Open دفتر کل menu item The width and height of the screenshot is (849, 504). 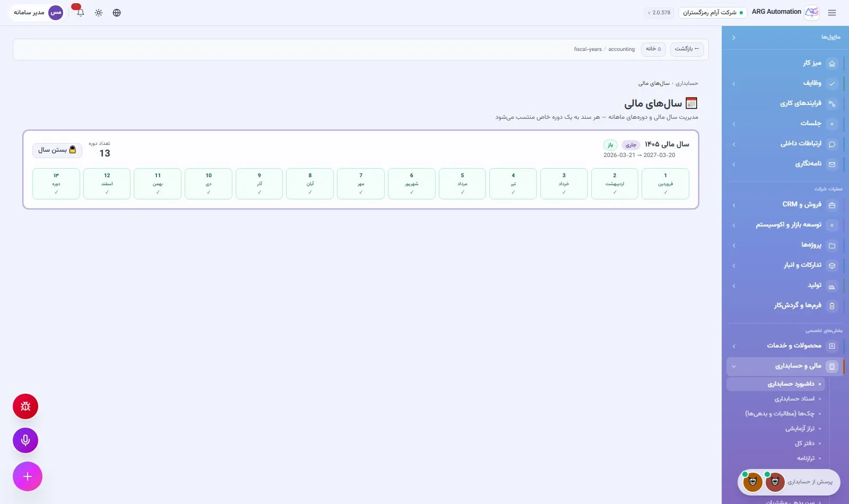(776, 444)
